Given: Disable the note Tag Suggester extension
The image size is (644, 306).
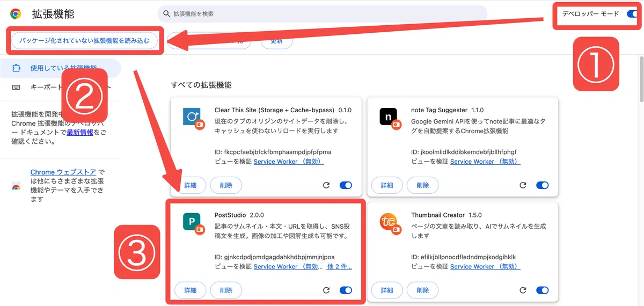Looking at the screenshot, I should [x=543, y=185].
